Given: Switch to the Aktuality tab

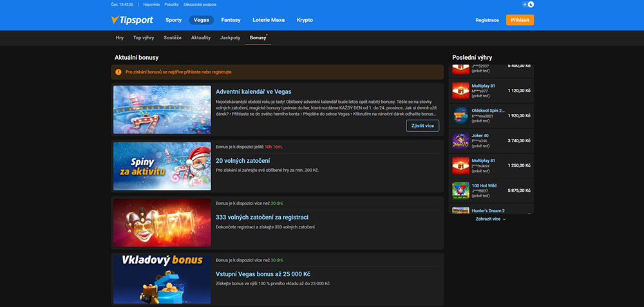Looking at the screenshot, I should 201,38.
